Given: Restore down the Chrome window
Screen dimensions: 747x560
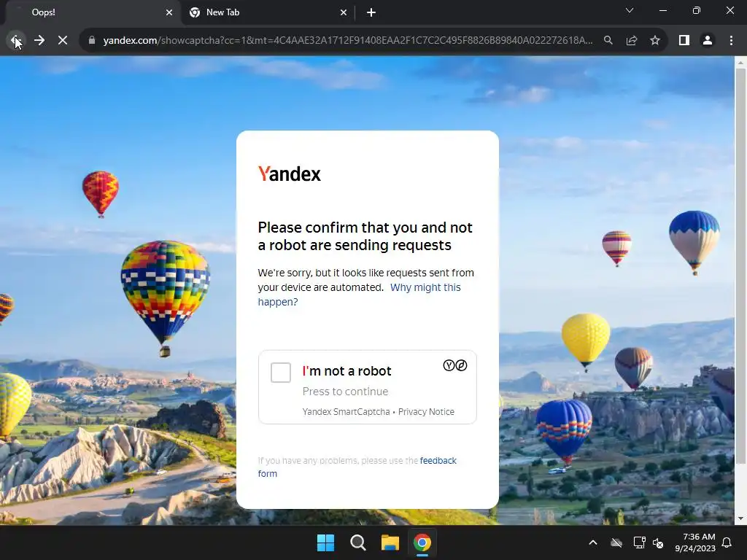Looking at the screenshot, I should point(697,10).
